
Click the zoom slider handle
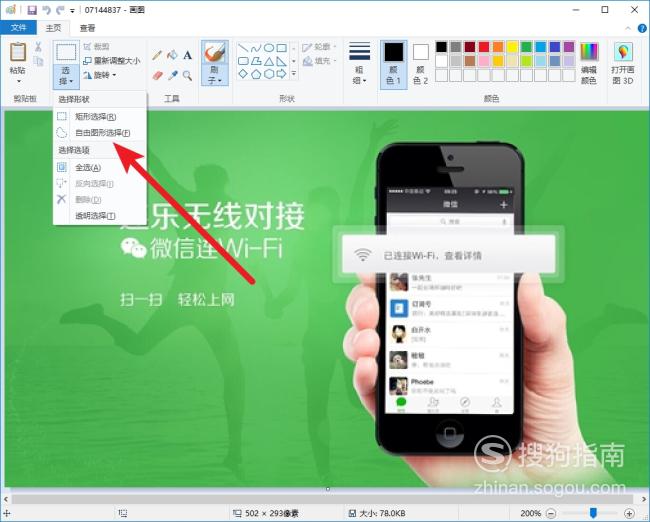593,513
